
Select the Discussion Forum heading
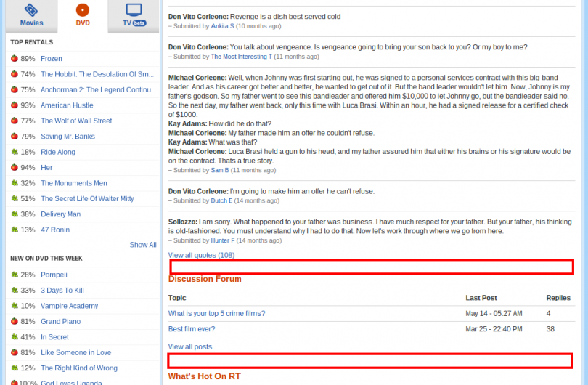pos(205,279)
